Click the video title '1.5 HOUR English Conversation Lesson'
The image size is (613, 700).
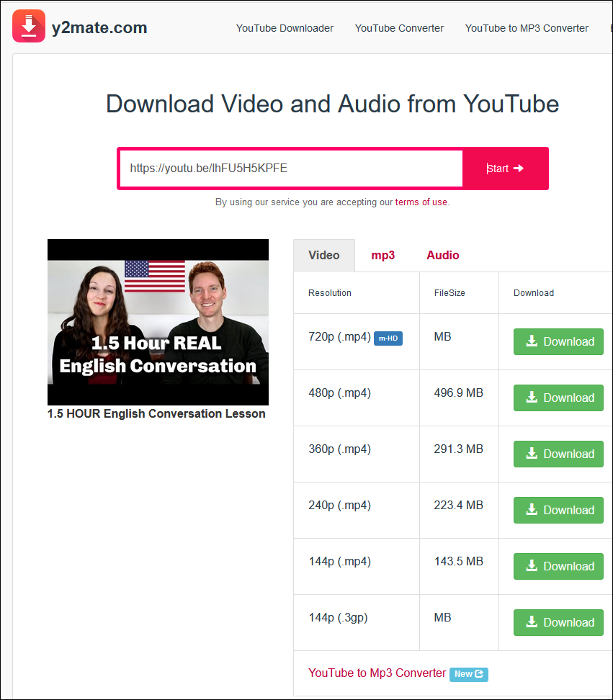(156, 414)
